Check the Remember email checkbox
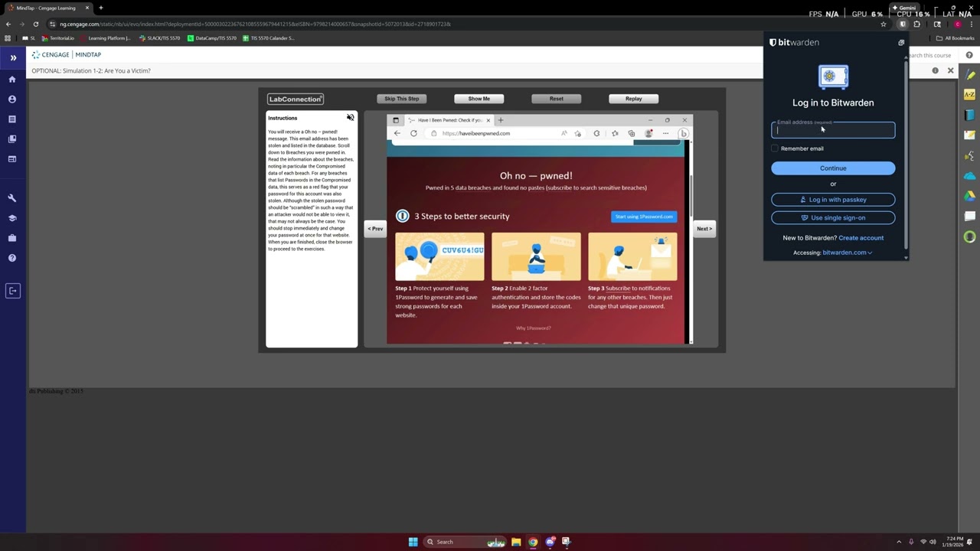Screen dimensions: 980x551 (775, 148)
